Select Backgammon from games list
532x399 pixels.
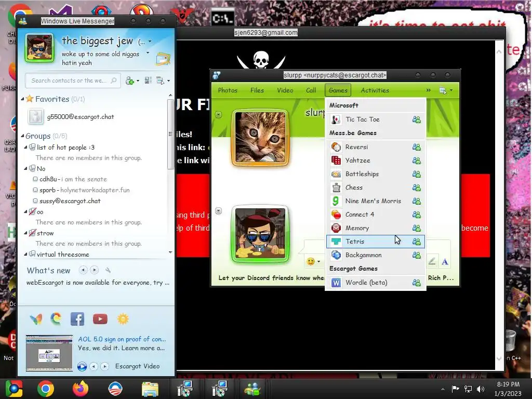click(375, 255)
